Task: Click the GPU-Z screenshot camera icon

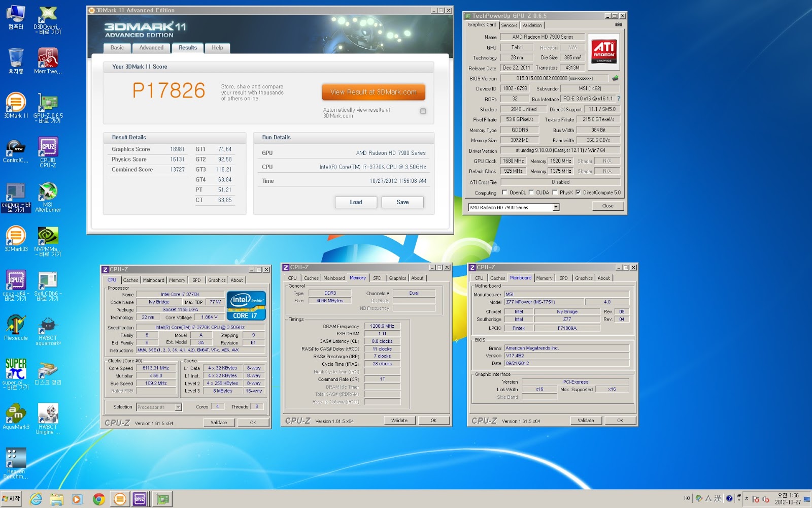Action: click(619, 24)
